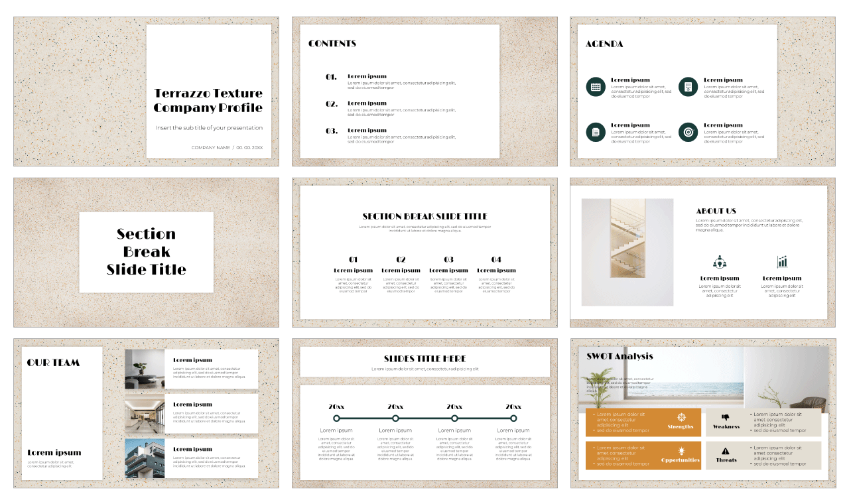The width and height of the screenshot is (849, 504).
Task: Click the living room sofa photo on Our Team slide
Action: click(145, 369)
